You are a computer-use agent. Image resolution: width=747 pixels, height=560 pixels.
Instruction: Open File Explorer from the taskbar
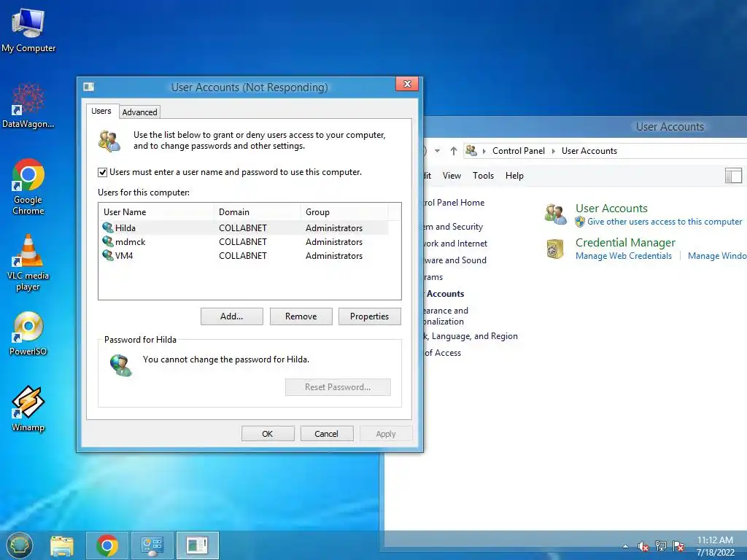pyautogui.click(x=62, y=545)
